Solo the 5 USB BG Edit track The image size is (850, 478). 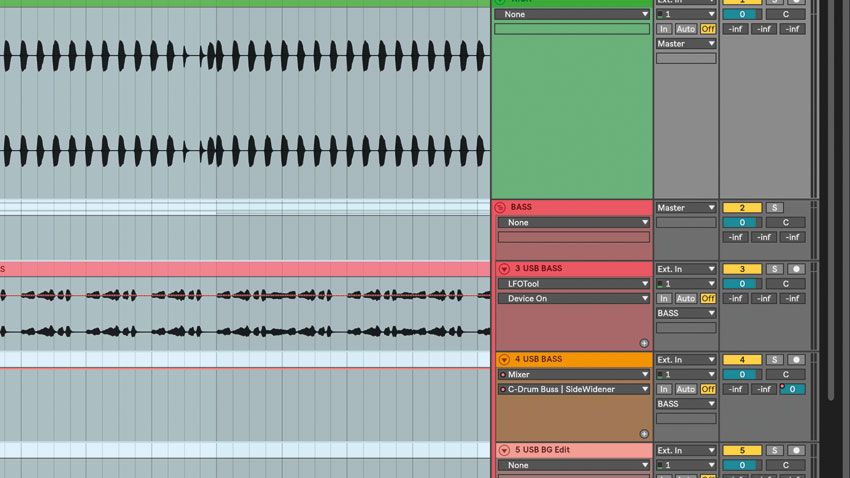[x=774, y=450]
